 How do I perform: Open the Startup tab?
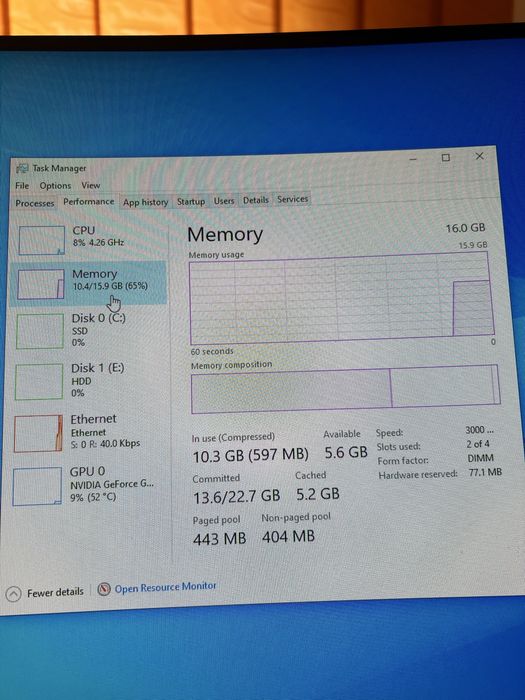tap(191, 201)
